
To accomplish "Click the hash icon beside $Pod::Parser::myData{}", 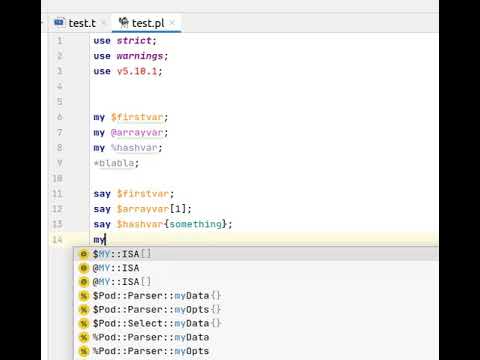I will point(84,296).
